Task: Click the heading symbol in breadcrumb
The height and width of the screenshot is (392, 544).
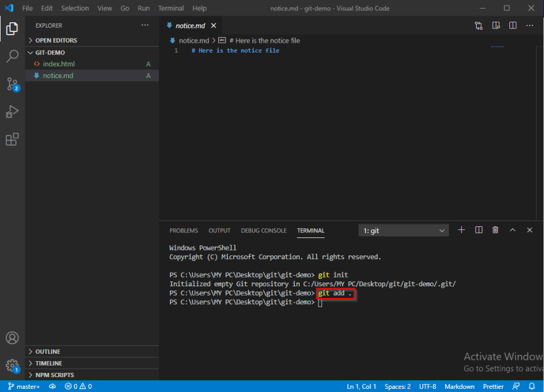Action: click(x=259, y=41)
